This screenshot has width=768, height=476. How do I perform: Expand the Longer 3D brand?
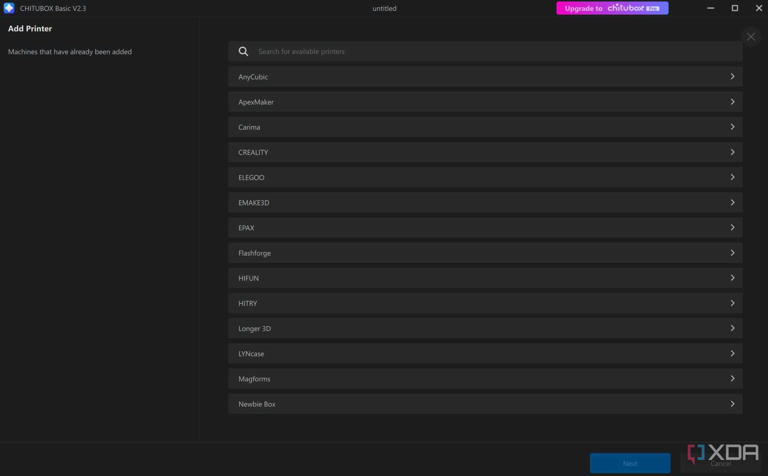[x=485, y=328]
